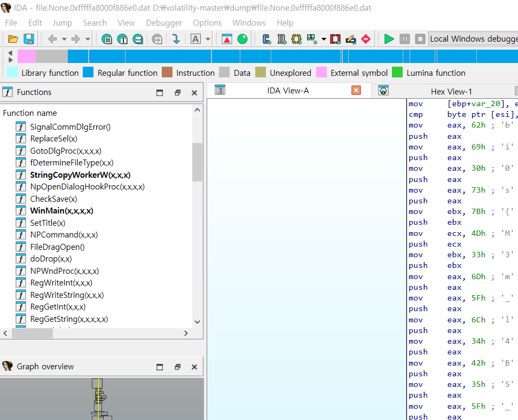Click the Open file folder icon
The height and width of the screenshot is (420, 518).
coord(13,39)
